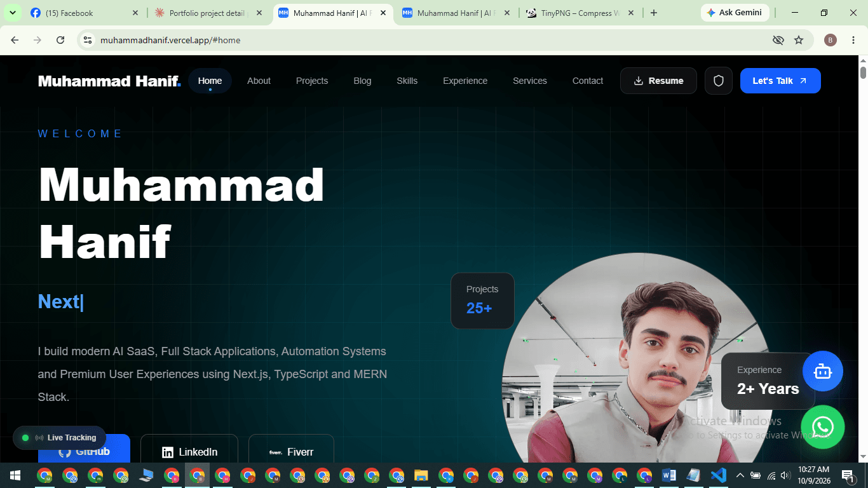Open Microsoft Word from taskbar
Image resolution: width=868 pixels, height=488 pixels.
click(x=668, y=475)
